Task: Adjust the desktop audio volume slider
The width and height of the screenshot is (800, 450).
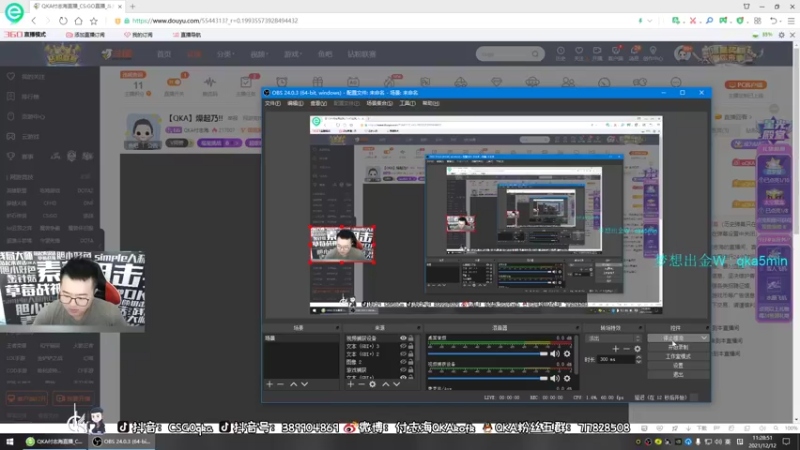Action: click(x=488, y=354)
